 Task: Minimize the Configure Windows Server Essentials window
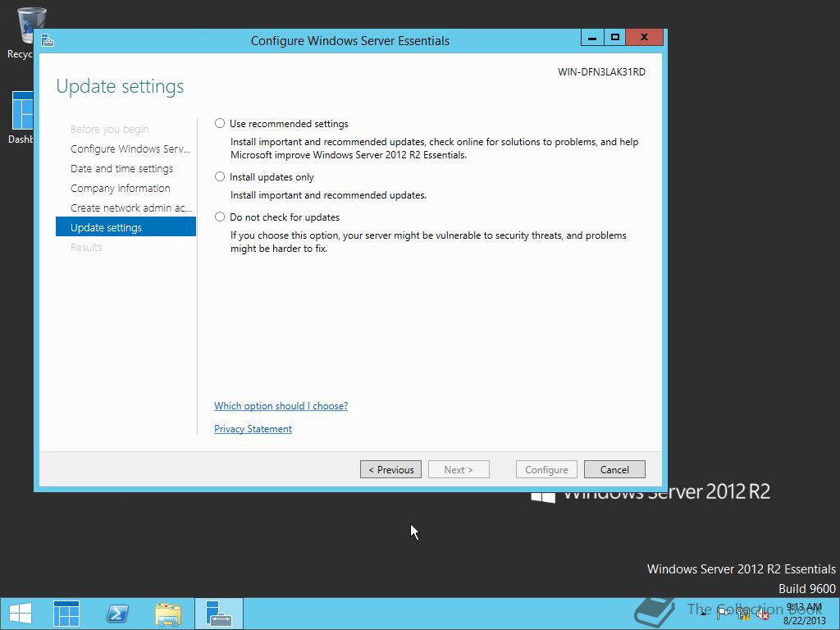pos(592,38)
